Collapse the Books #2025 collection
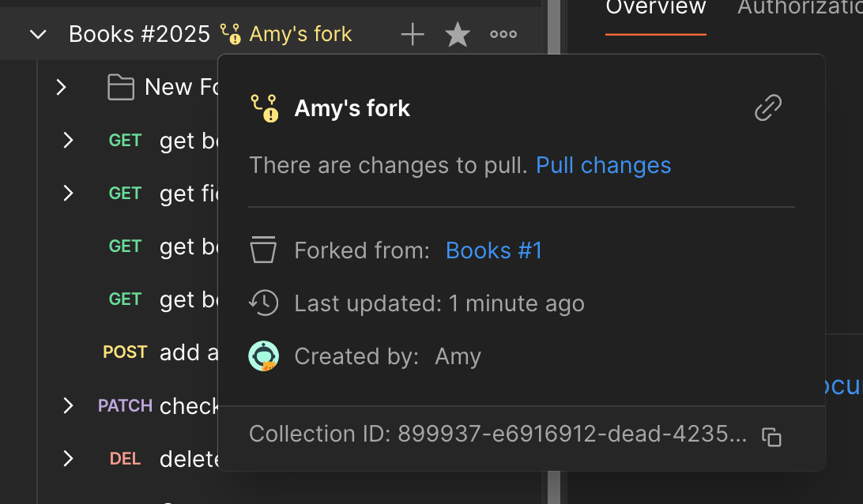The width and height of the screenshot is (863, 504). click(38, 34)
